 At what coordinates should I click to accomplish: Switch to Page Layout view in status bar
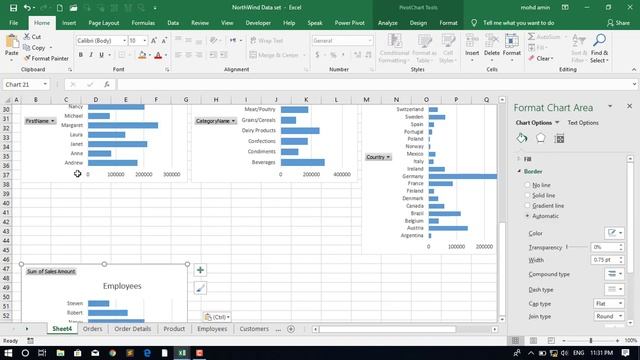[533, 340]
